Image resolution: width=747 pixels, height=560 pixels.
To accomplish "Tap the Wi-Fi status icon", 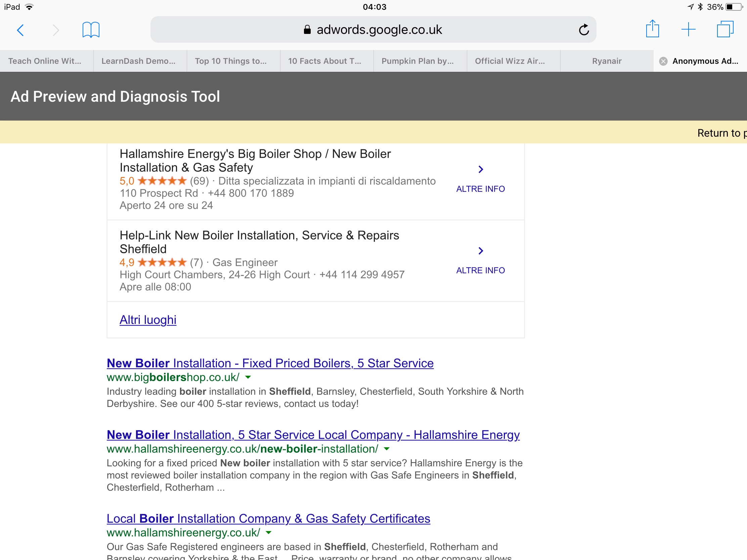I will point(29,7).
